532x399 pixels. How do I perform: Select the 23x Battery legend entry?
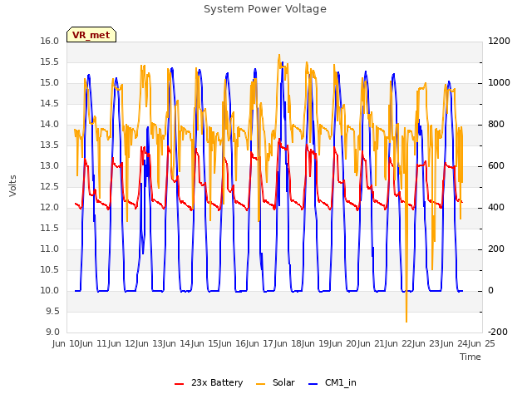coord(209,382)
